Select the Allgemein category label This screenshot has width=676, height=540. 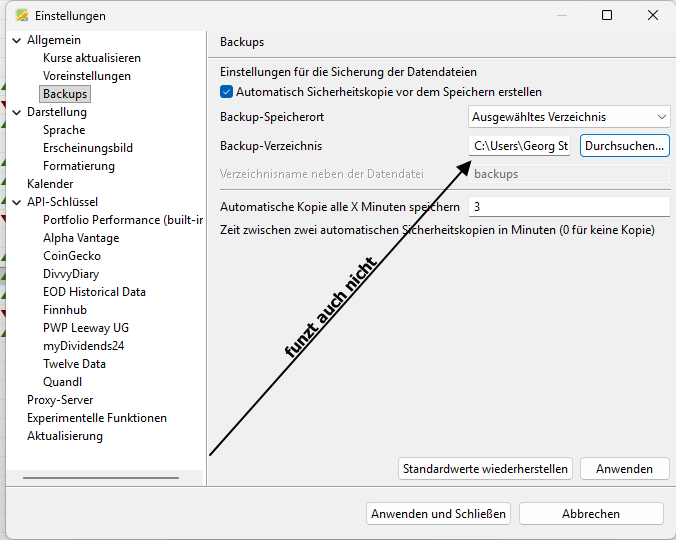coord(54,40)
